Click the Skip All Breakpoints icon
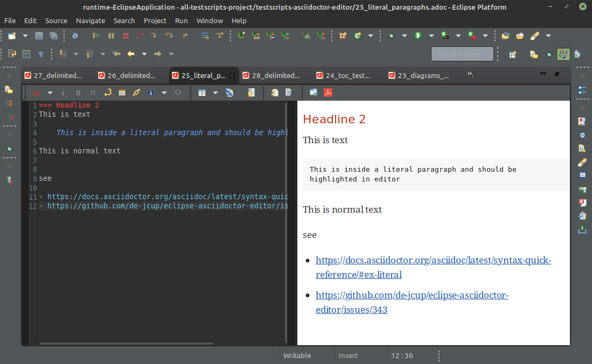592x364 pixels. point(75,36)
